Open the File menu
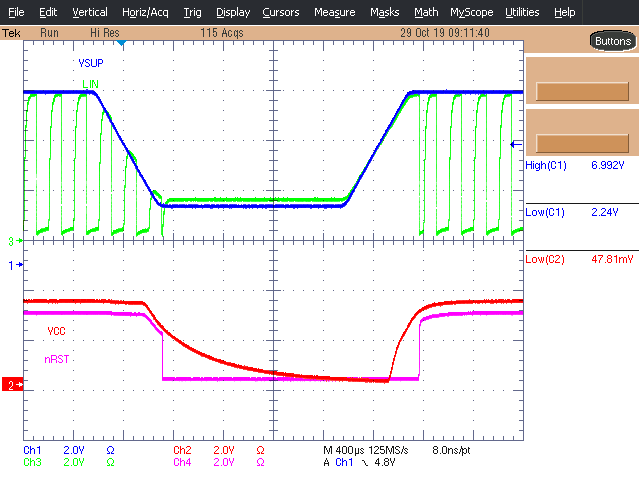 click(x=16, y=12)
